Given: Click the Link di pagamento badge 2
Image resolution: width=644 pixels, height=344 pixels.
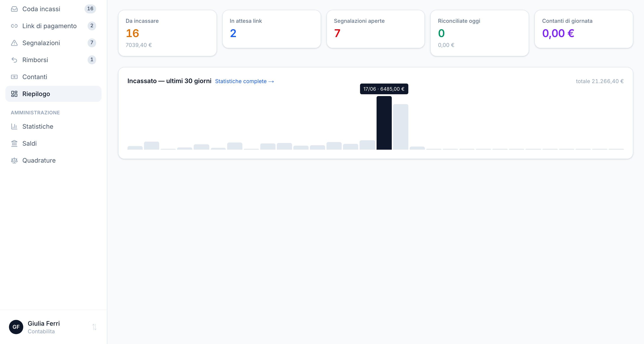Looking at the screenshot, I should [92, 26].
